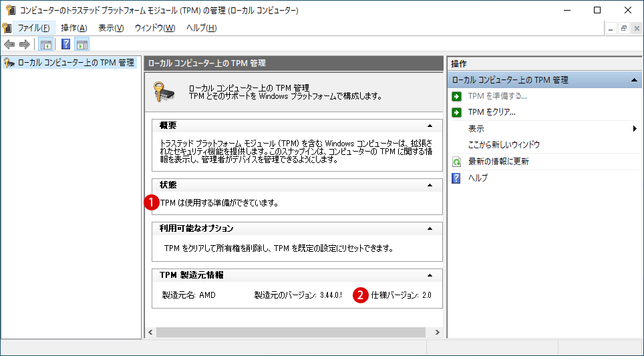
Task: Click the Forward arrow toolbar icon
Action: click(25, 44)
